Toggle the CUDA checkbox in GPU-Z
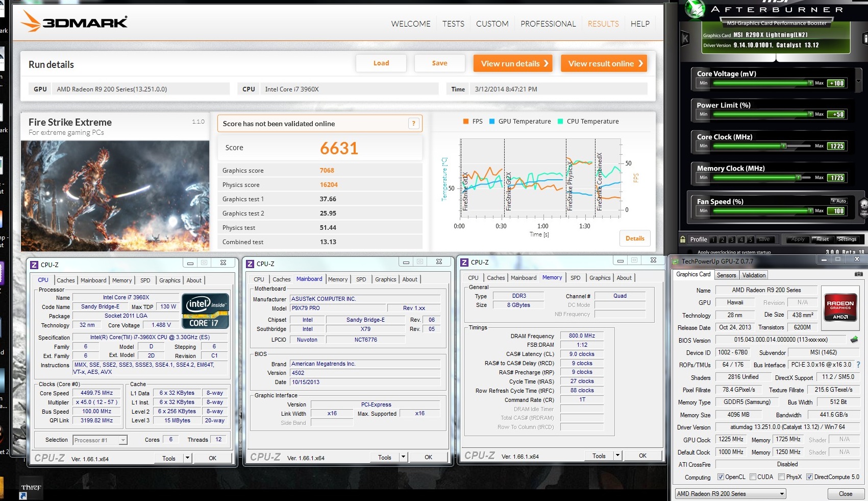This screenshot has height=501, width=868. pyautogui.click(x=753, y=477)
